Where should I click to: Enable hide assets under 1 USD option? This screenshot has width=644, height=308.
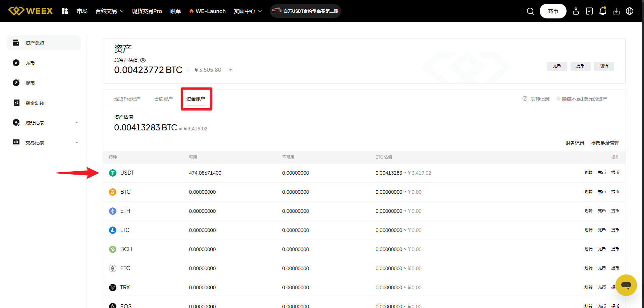[x=558, y=99]
